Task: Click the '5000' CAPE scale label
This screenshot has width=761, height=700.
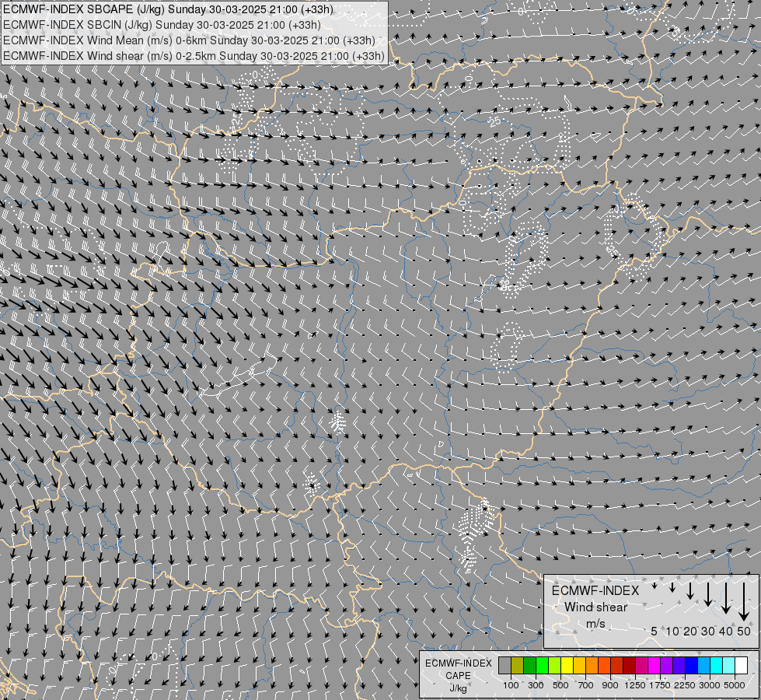Action: 735,685
